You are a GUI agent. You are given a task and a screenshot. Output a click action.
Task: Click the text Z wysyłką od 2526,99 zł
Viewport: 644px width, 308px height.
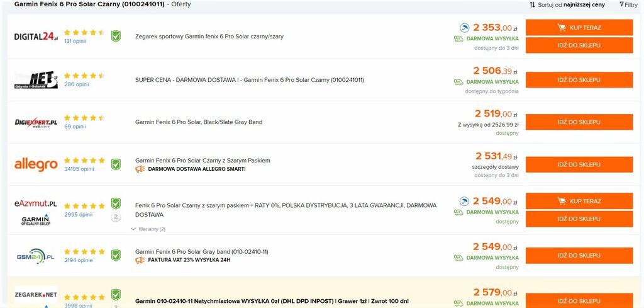point(488,125)
